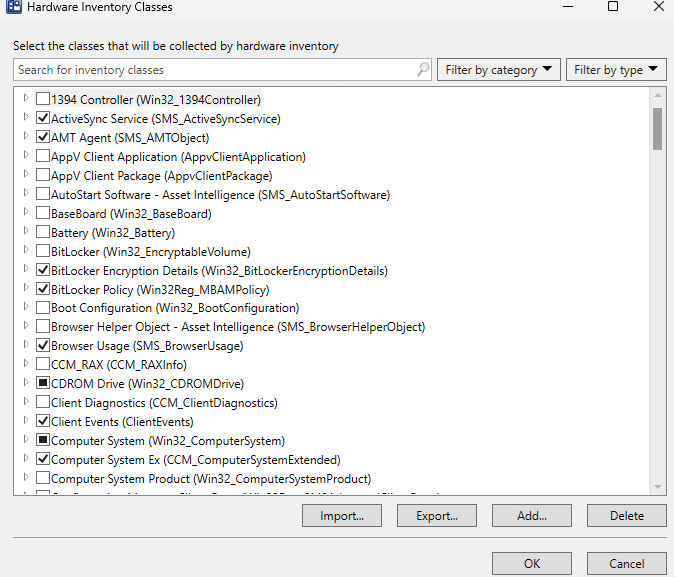Enable BitLocker (Win32_EncryptableVolume) checkbox

43,251
